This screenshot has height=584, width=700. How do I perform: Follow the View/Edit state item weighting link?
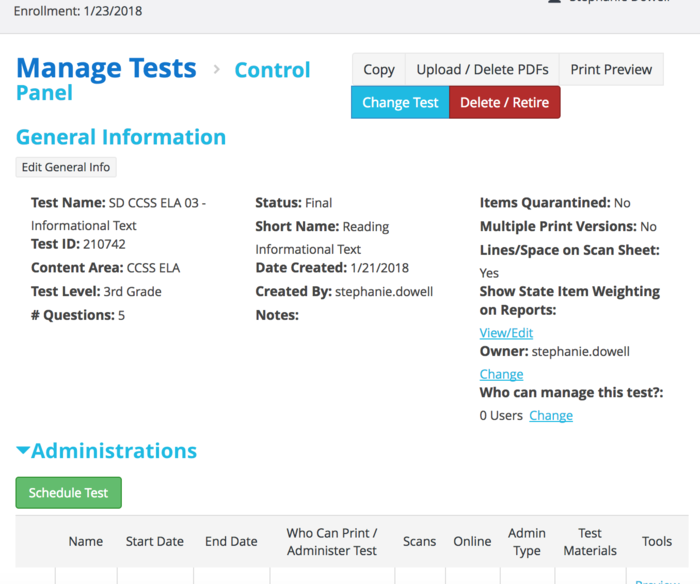click(506, 333)
